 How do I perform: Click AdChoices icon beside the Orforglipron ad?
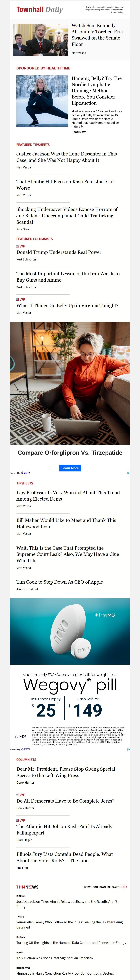point(129,473)
